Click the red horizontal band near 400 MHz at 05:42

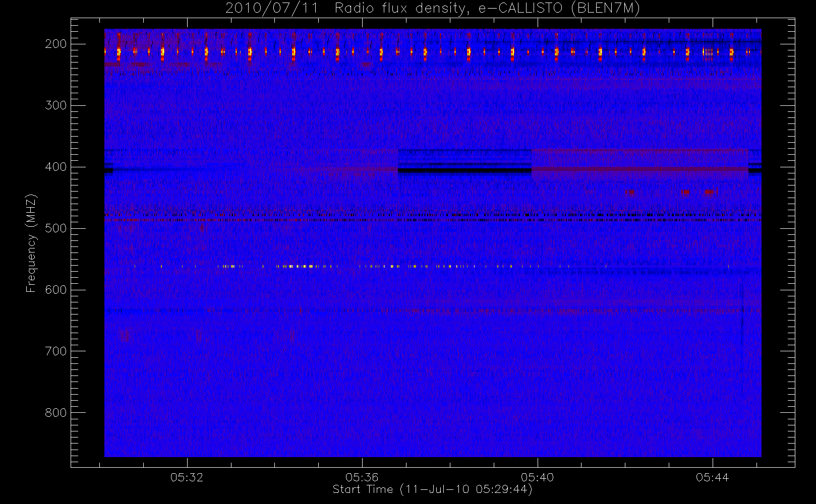point(639,170)
